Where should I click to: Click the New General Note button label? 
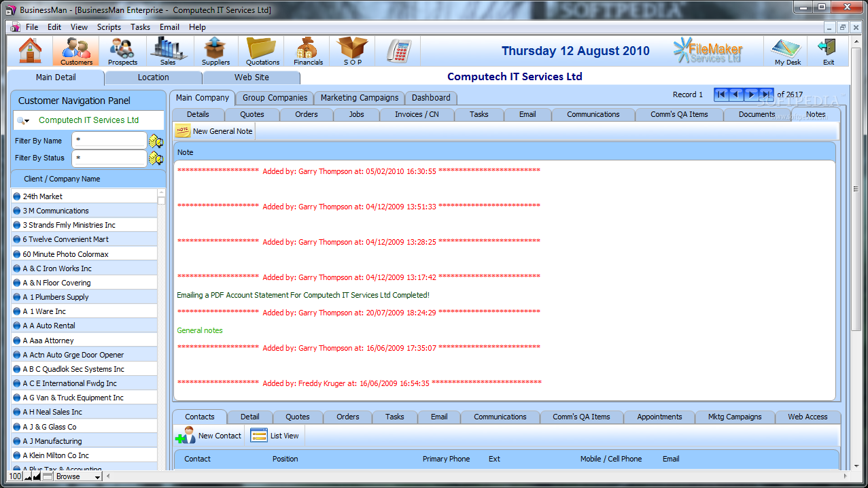click(x=222, y=131)
